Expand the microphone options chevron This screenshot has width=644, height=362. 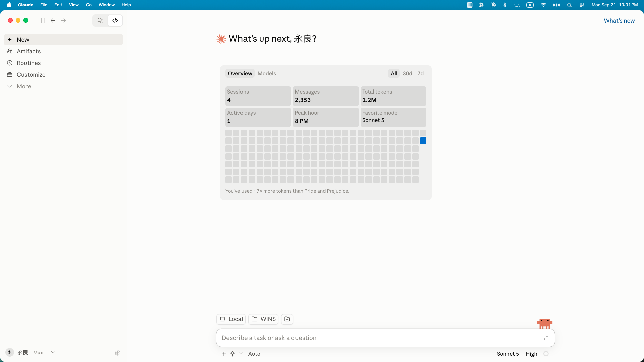tap(241, 354)
